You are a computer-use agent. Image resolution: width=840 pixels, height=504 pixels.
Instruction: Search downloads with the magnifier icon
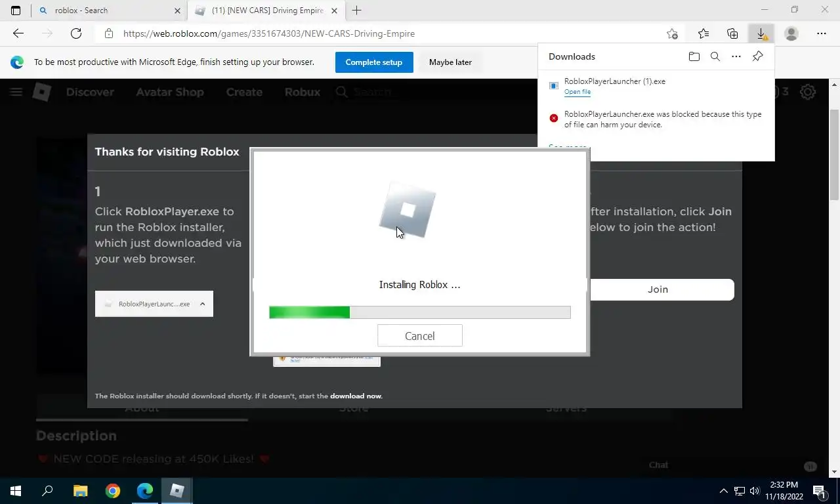pyautogui.click(x=715, y=56)
